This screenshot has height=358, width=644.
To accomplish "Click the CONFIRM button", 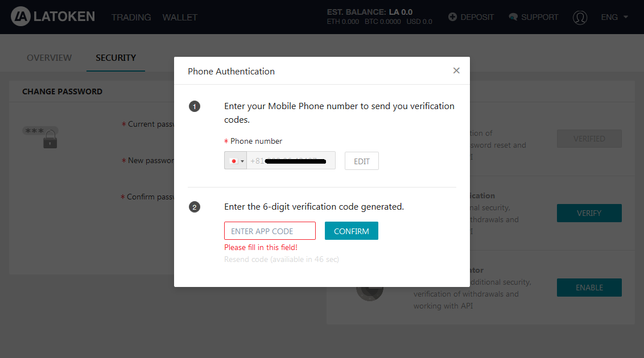I will pyautogui.click(x=352, y=231).
